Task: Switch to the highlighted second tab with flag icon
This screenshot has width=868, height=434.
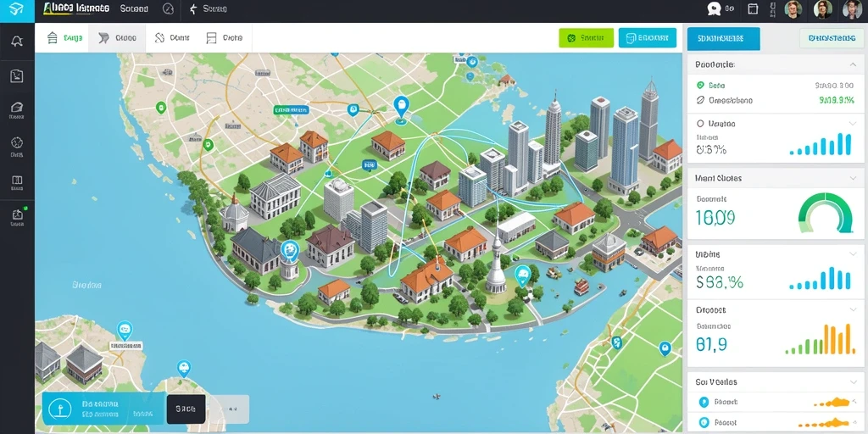Action: pyautogui.click(x=117, y=37)
